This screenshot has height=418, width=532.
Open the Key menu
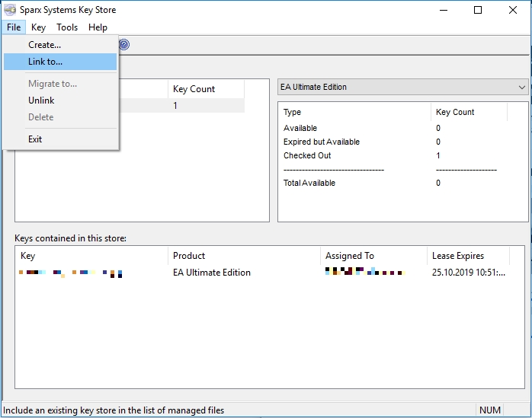[x=38, y=27]
